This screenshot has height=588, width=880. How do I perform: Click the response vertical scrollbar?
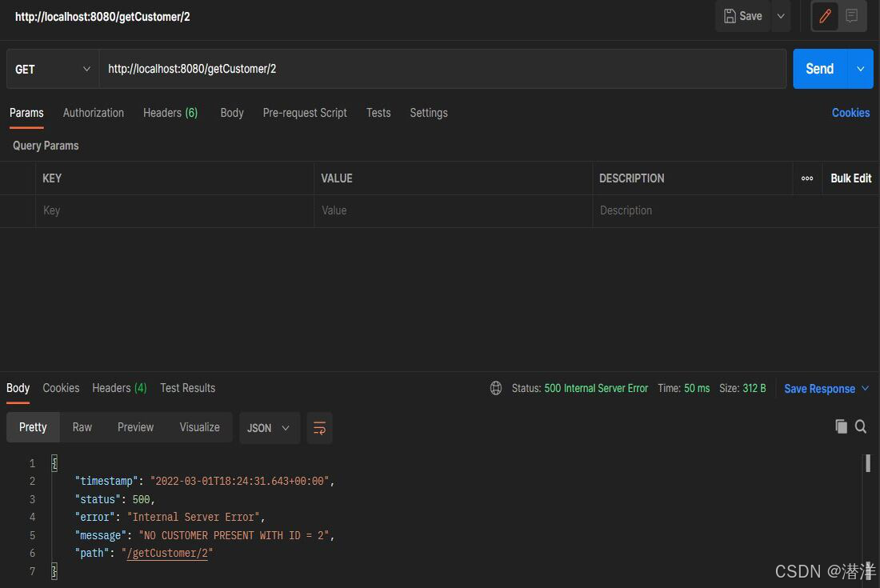(868, 463)
